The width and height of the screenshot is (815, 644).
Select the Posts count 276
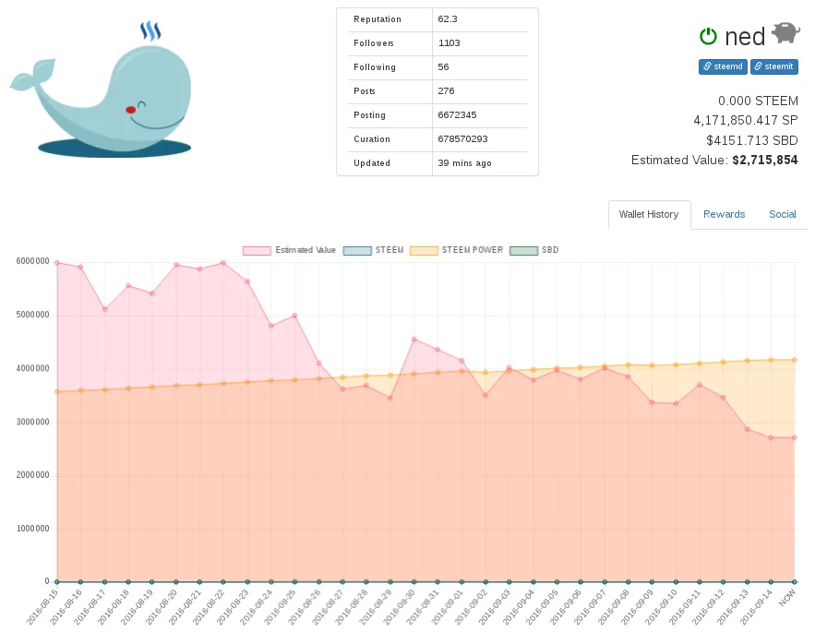point(446,91)
